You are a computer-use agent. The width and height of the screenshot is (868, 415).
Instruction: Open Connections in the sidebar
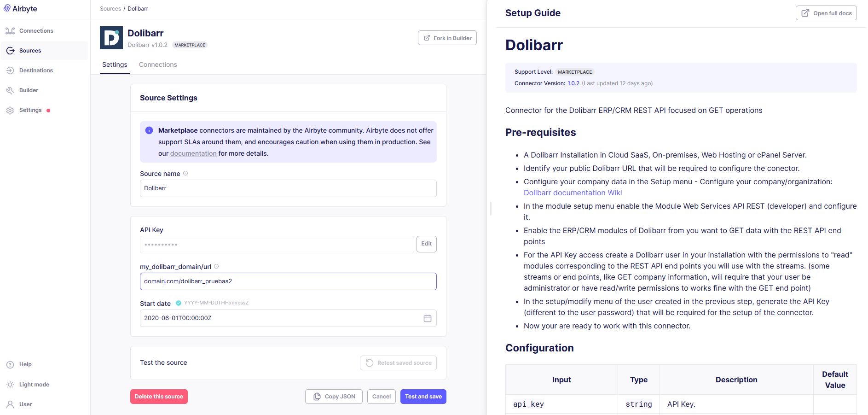(x=44, y=31)
